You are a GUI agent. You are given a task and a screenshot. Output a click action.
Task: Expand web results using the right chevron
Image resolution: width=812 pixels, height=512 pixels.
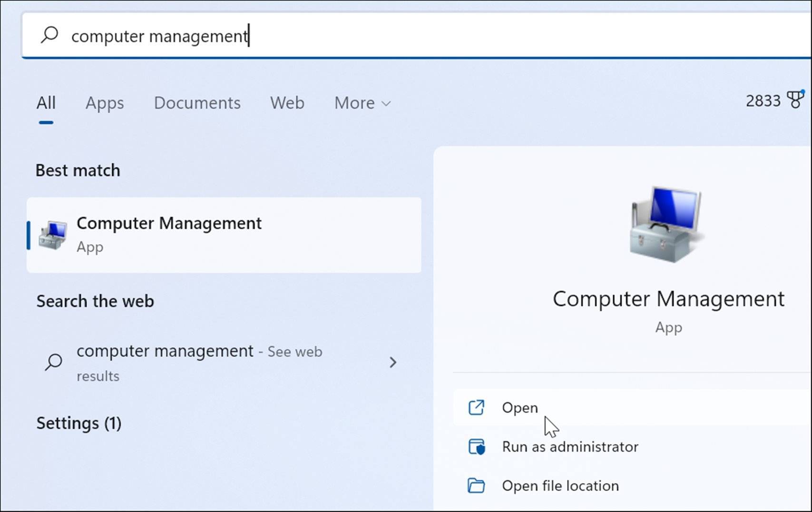point(394,363)
